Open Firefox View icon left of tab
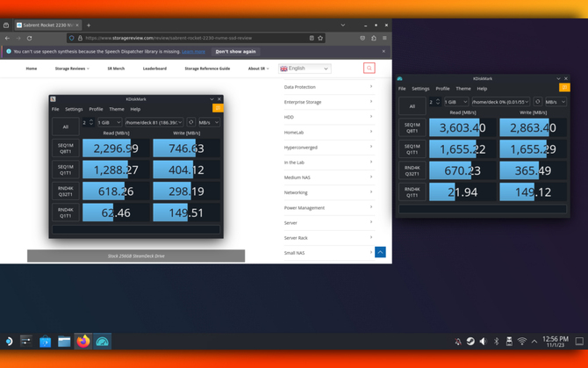 click(6, 25)
